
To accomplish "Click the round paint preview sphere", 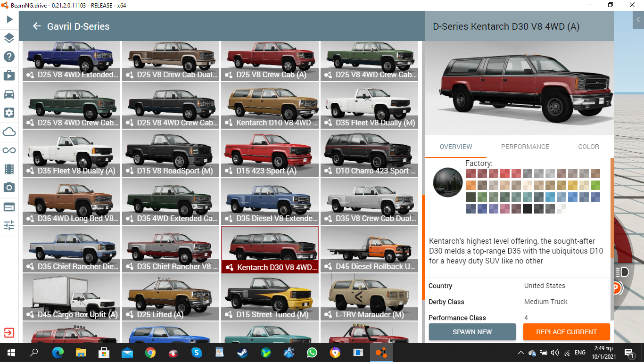I will [448, 182].
